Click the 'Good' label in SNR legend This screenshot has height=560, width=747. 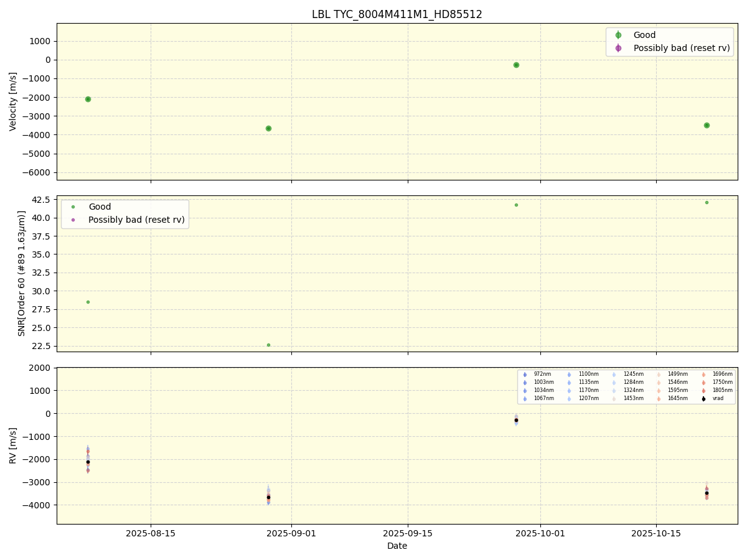pyautogui.click(x=100, y=207)
